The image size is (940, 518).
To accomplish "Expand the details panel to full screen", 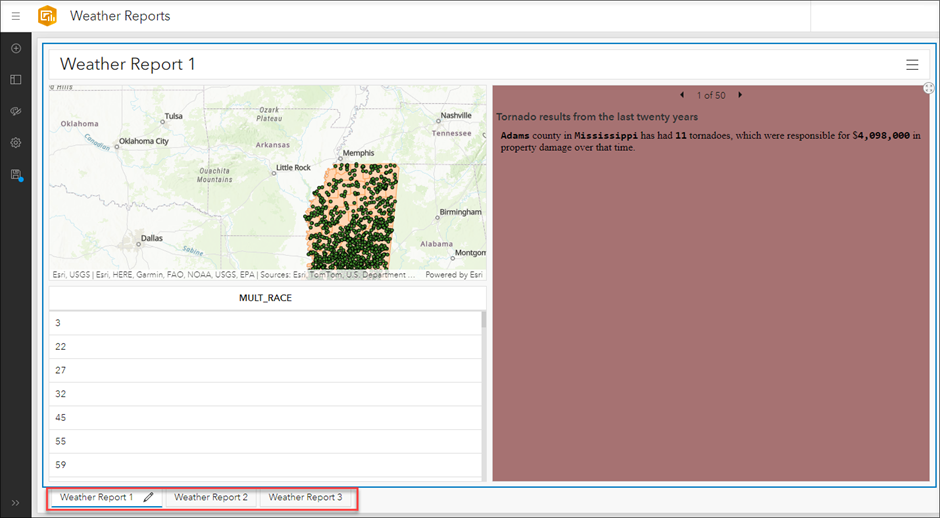I will [929, 88].
